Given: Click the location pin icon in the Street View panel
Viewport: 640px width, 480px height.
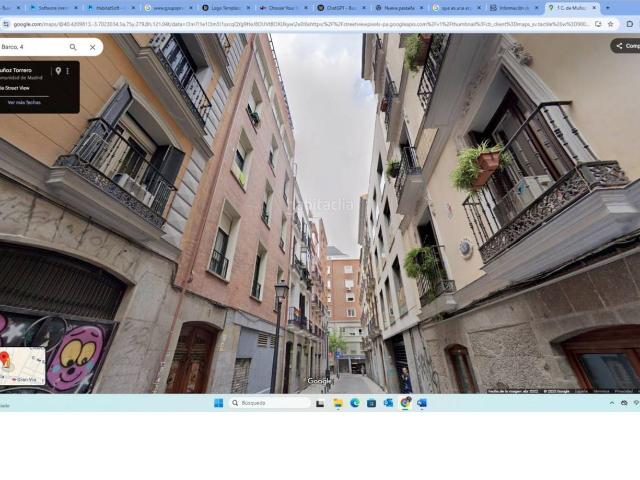Looking at the screenshot, I should pyautogui.click(x=58, y=71).
